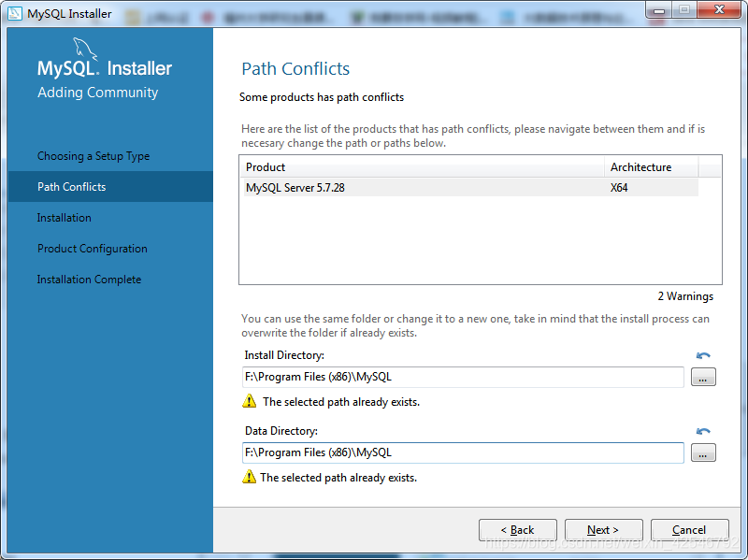Select the MySQL Server 5.7.28 product row

[x=470, y=188]
